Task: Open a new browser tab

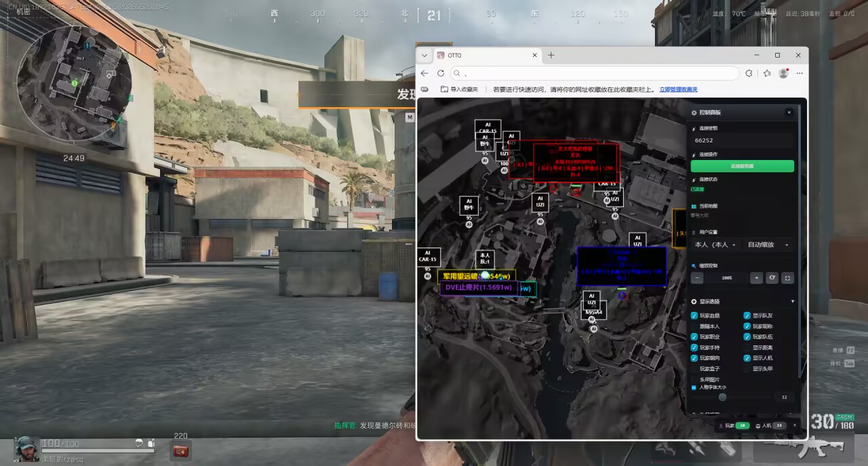Action: tap(551, 55)
